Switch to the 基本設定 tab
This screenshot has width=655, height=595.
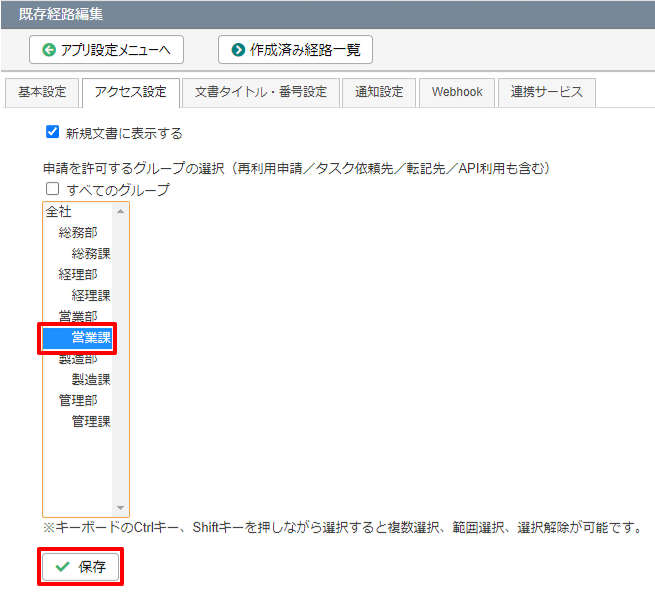click(42, 92)
